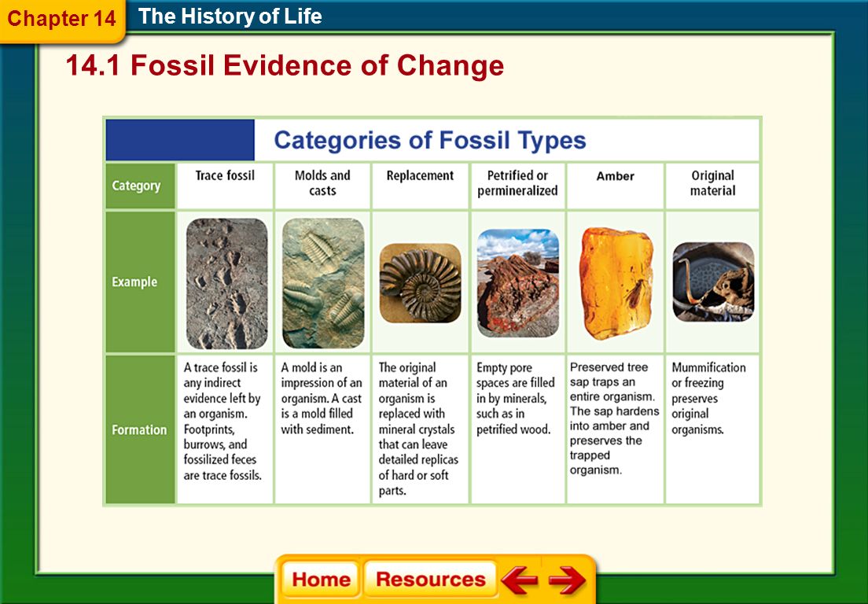Open the petrified wood image
The width and height of the screenshot is (868, 604).
pos(517,283)
